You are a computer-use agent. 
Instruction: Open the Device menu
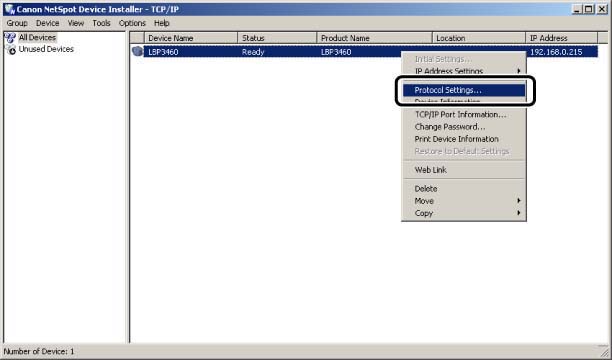point(48,23)
